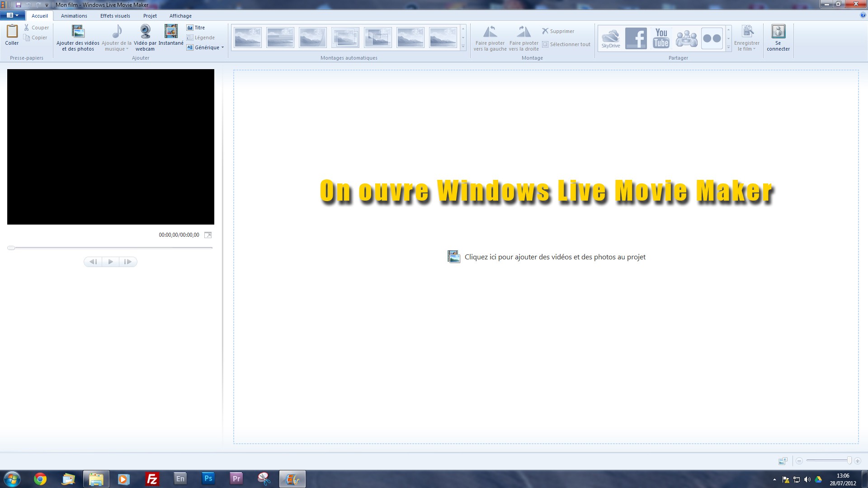Click the Play button under preview
Screen dimensions: 868x488
click(x=110, y=262)
